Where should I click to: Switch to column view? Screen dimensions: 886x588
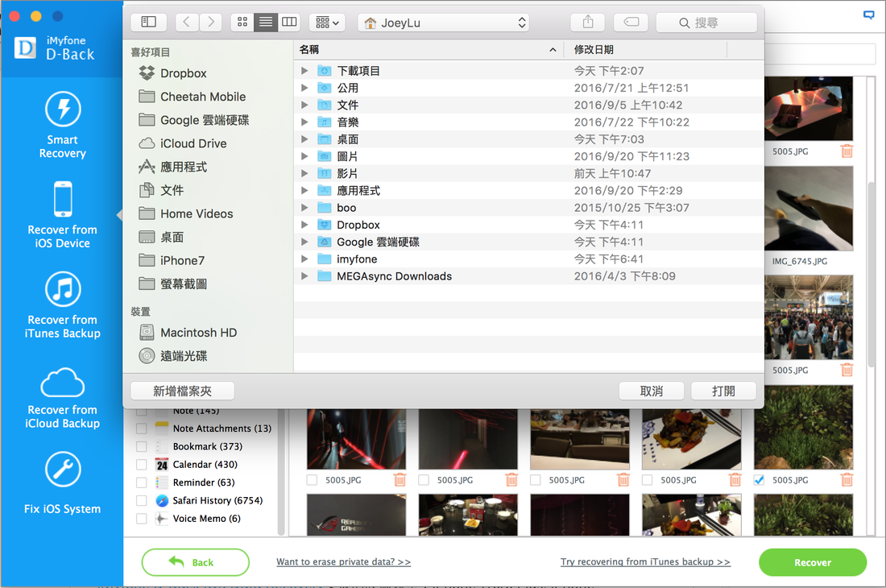coord(289,22)
